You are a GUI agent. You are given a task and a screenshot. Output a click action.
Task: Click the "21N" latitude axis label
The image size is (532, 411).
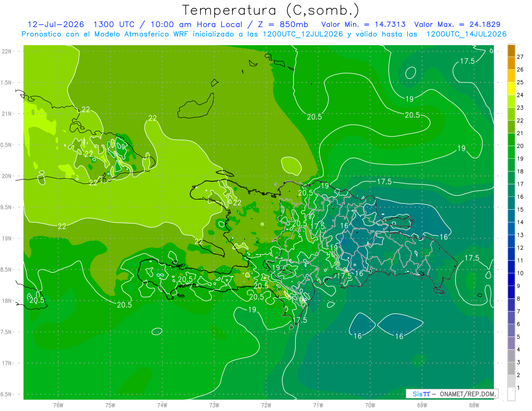(8, 114)
